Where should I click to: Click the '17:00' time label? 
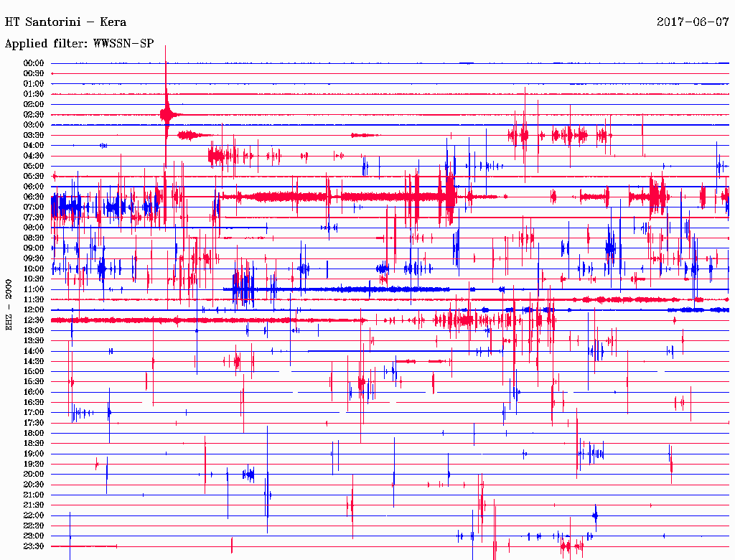tap(34, 413)
